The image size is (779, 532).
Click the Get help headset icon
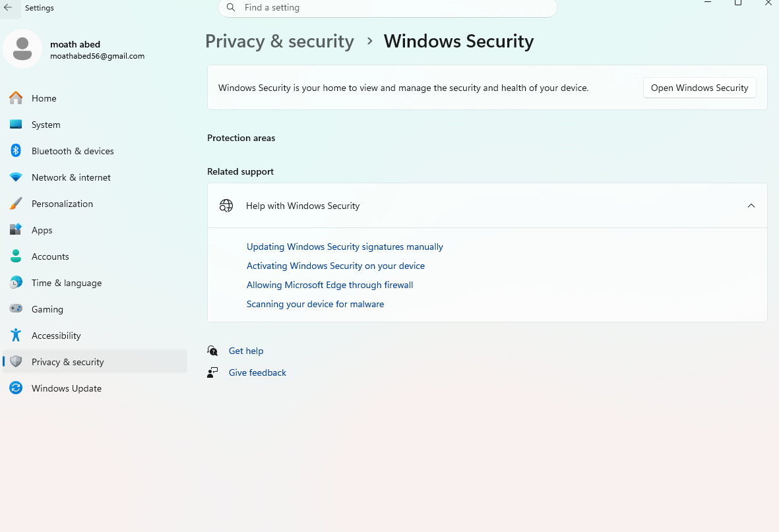(212, 351)
